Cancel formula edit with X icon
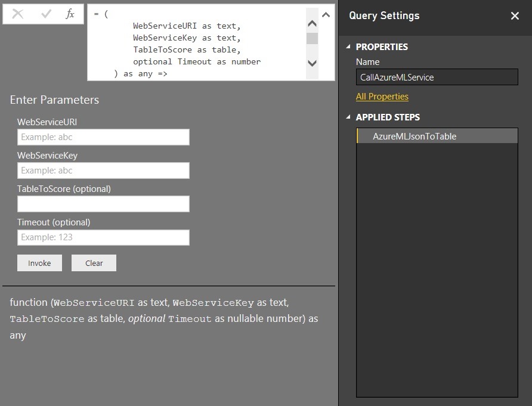 point(18,14)
